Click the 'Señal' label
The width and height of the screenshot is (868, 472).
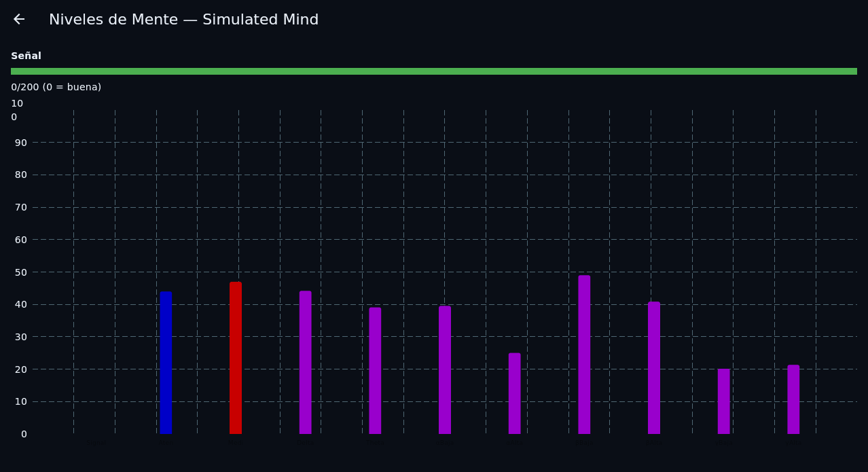pos(26,56)
